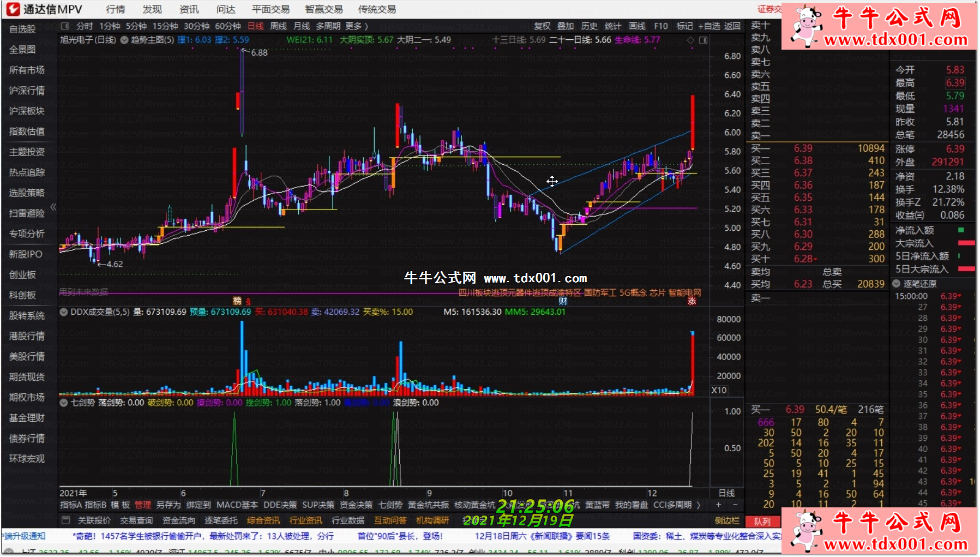Click the red 队列 button
Image resolution: width=980 pixels, height=557 pixels.
[762, 521]
